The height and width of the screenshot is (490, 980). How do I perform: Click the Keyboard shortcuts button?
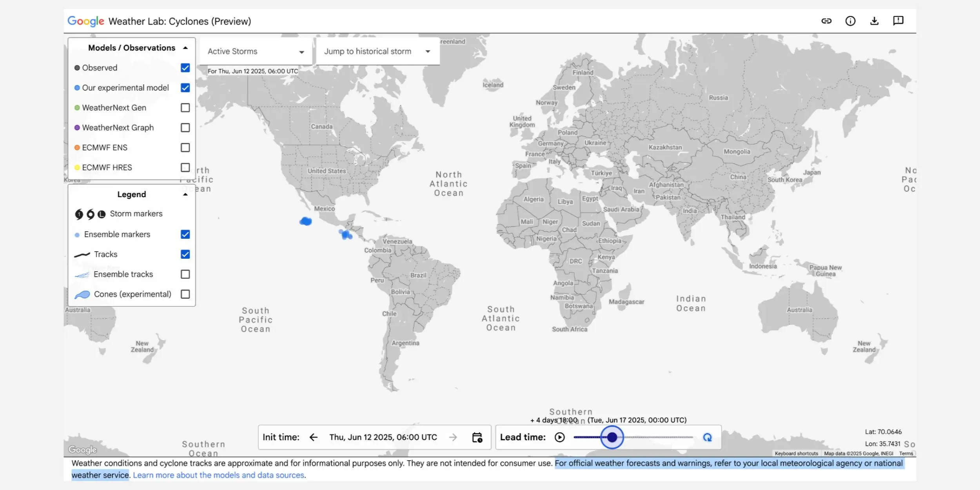(796, 453)
